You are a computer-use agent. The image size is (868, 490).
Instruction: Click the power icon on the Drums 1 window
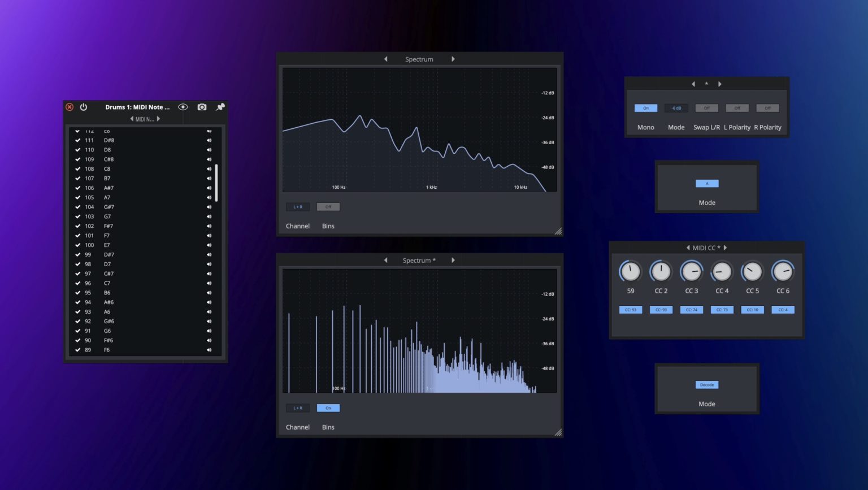(x=83, y=107)
